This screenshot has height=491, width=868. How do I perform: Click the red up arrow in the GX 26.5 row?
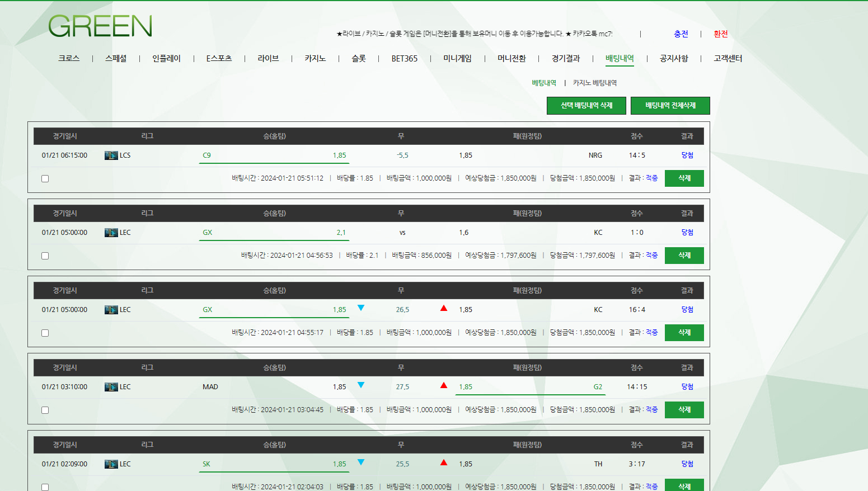[444, 308]
